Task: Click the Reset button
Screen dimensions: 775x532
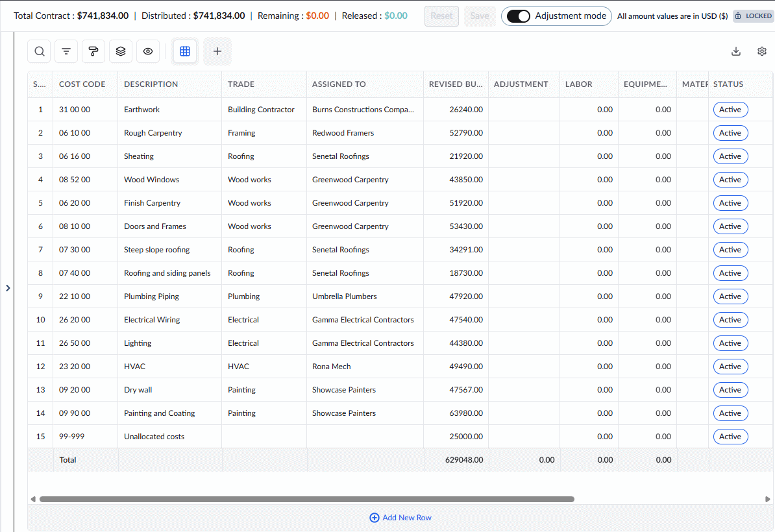Action: (x=441, y=16)
